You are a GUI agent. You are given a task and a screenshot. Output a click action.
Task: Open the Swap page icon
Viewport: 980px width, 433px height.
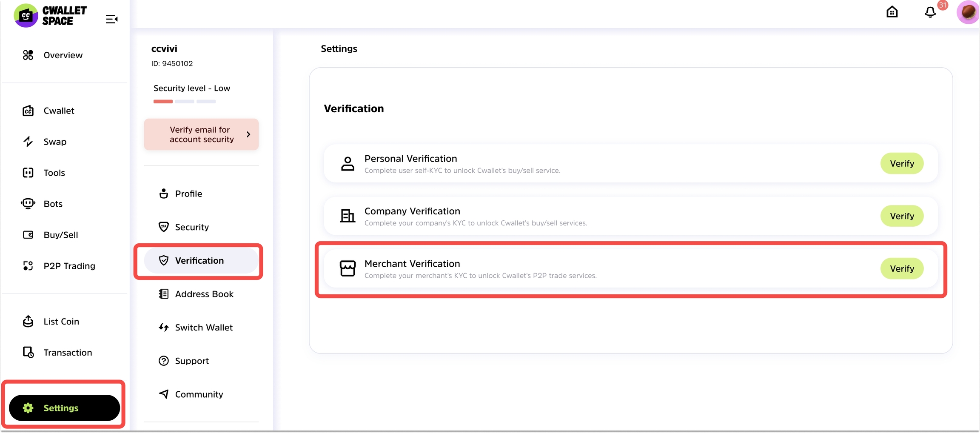tap(28, 142)
